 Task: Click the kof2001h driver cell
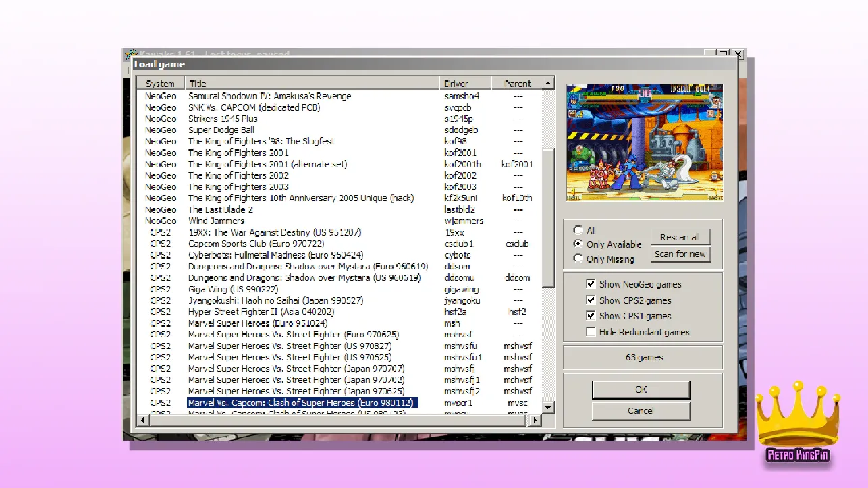[462, 164]
